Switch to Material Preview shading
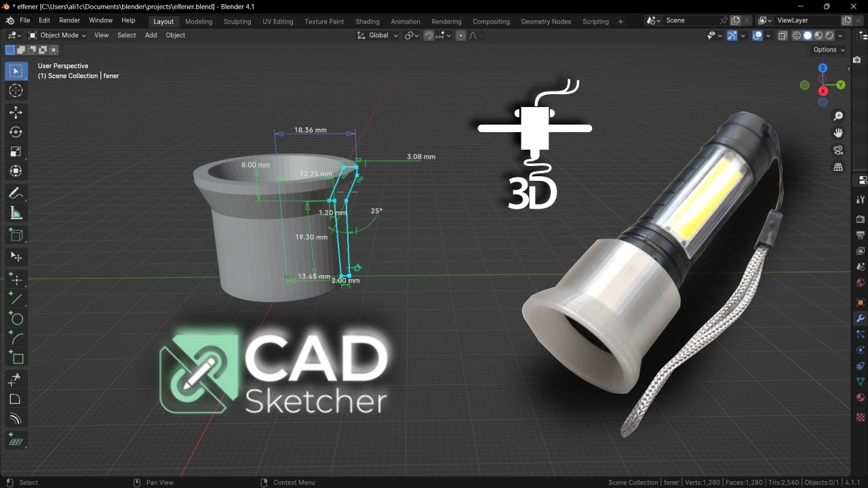This screenshot has width=868, height=488. click(818, 35)
